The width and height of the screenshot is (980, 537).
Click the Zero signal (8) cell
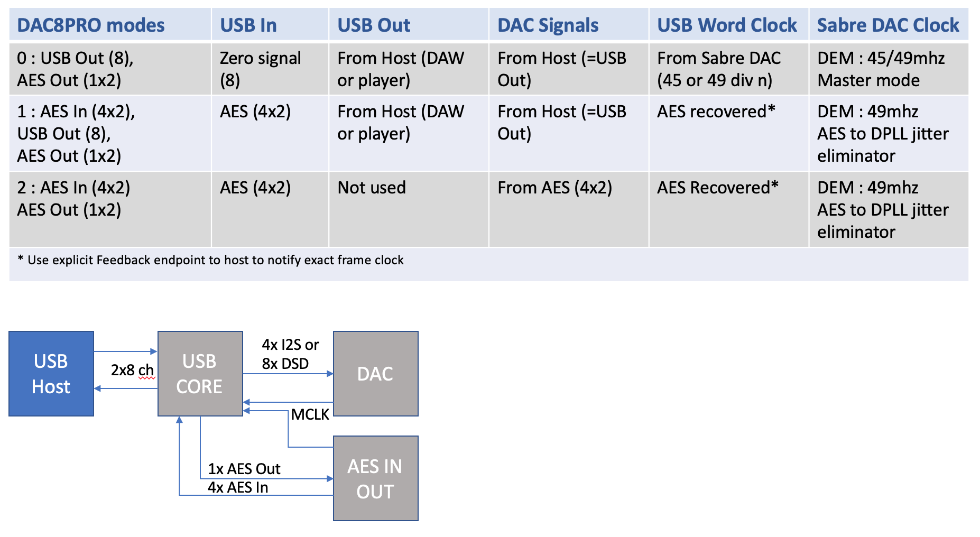270,69
